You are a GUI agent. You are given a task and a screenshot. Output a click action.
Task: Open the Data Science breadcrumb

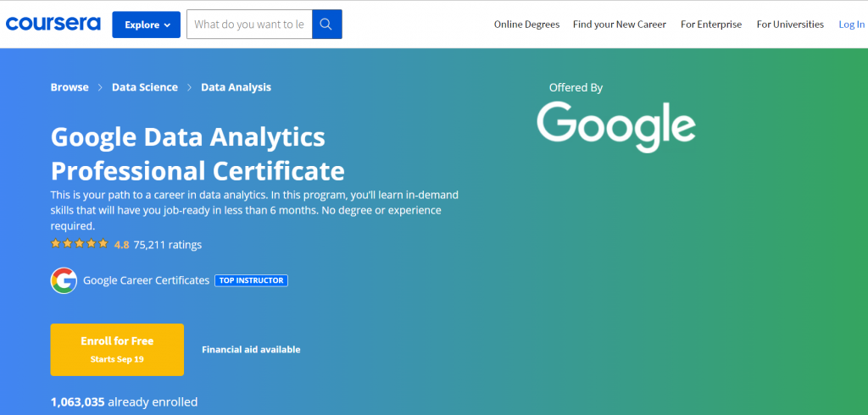(x=144, y=87)
